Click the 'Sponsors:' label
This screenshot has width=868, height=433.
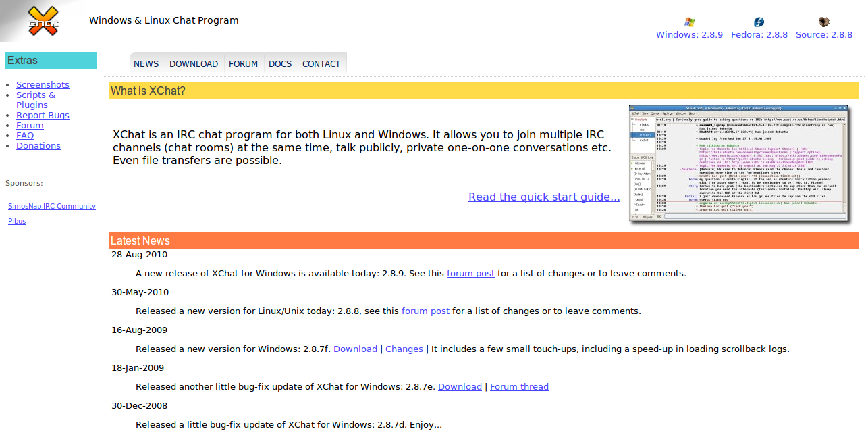[24, 183]
